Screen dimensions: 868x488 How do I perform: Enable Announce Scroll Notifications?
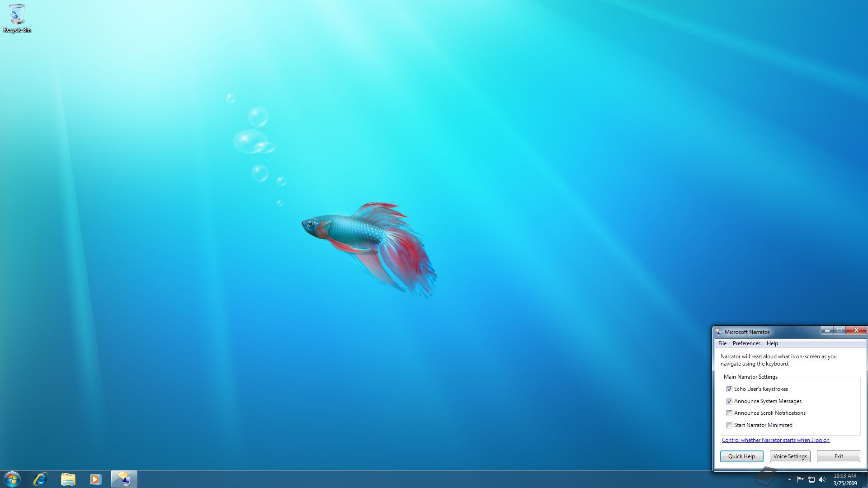729,413
